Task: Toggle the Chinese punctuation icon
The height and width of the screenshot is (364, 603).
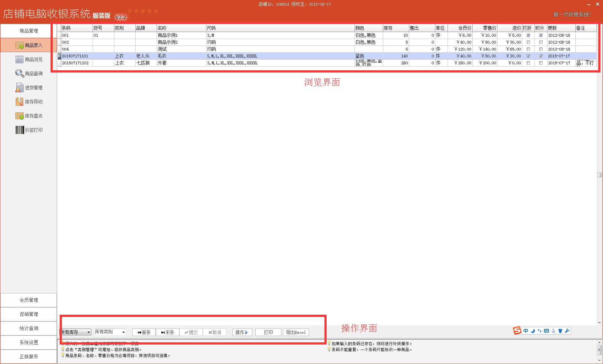Action: tap(539, 331)
